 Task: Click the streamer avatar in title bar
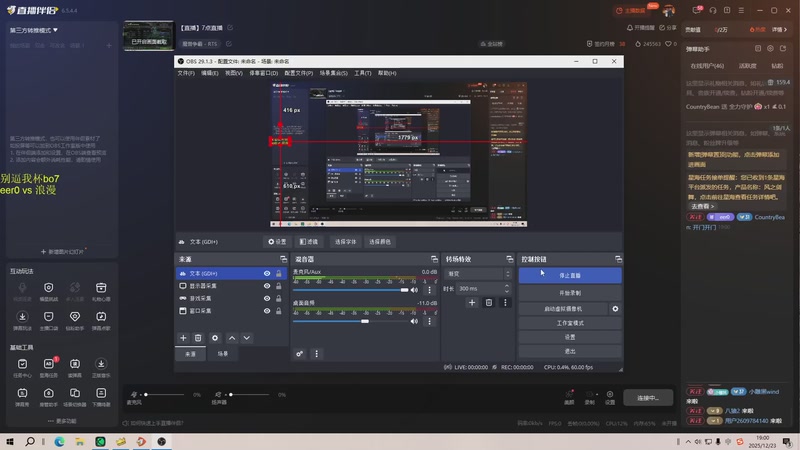[x=668, y=10]
